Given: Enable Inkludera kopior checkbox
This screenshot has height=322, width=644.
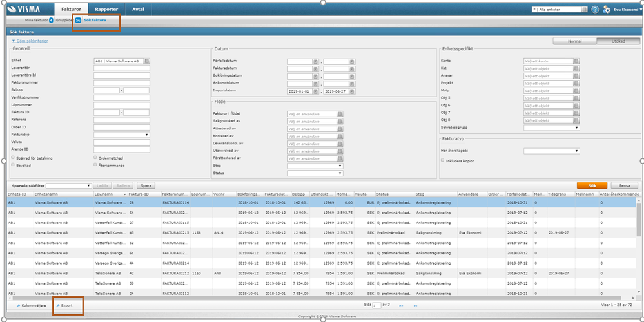Looking at the screenshot, I should pos(443,160).
